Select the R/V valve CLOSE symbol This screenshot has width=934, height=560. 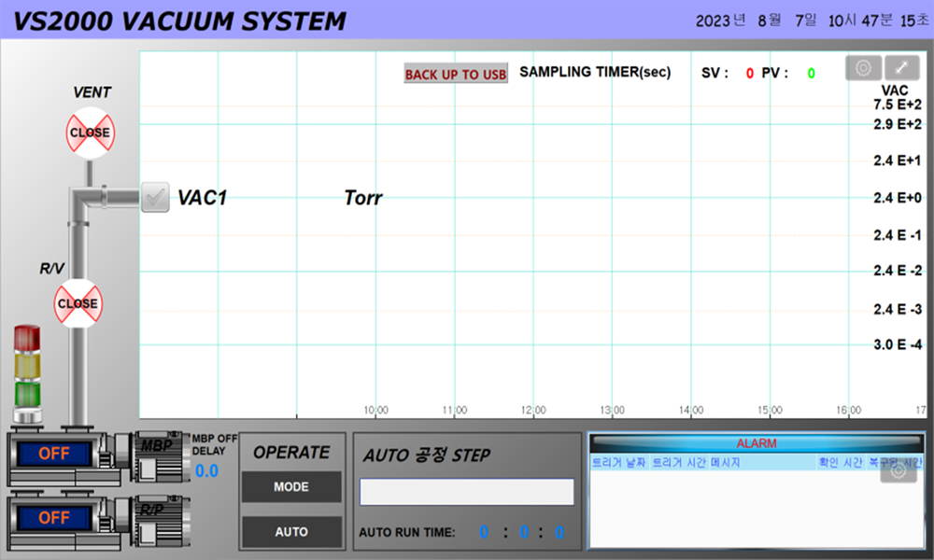(78, 303)
